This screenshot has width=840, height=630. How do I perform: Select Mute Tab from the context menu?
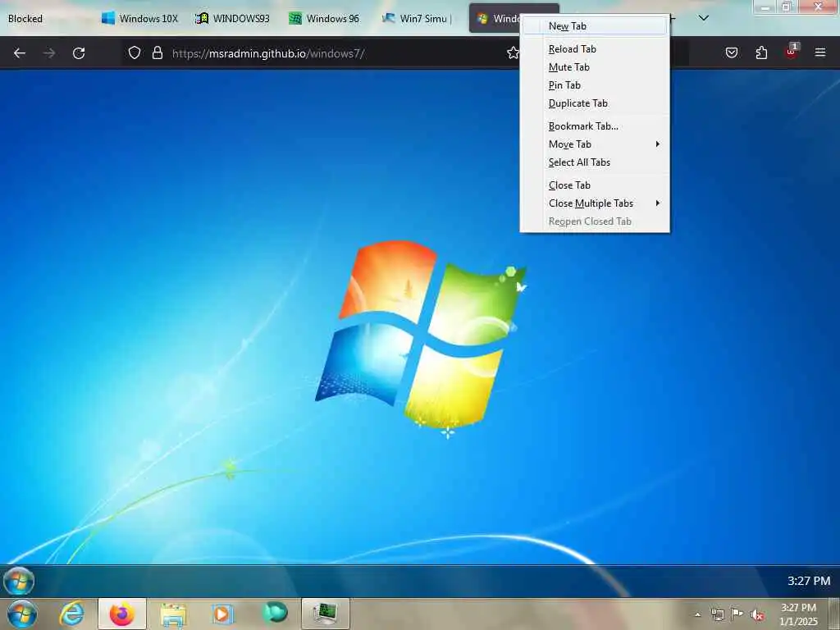[x=595, y=67]
